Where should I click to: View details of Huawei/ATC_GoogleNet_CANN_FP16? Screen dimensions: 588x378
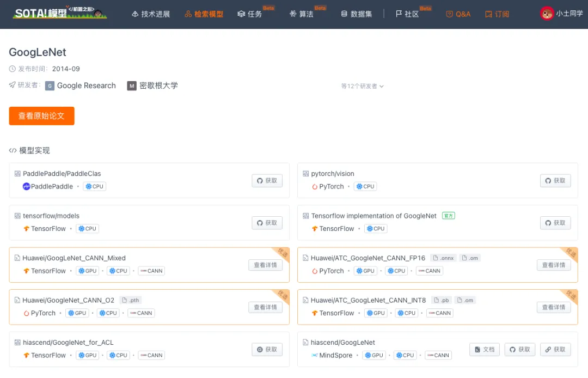[x=554, y=265]
